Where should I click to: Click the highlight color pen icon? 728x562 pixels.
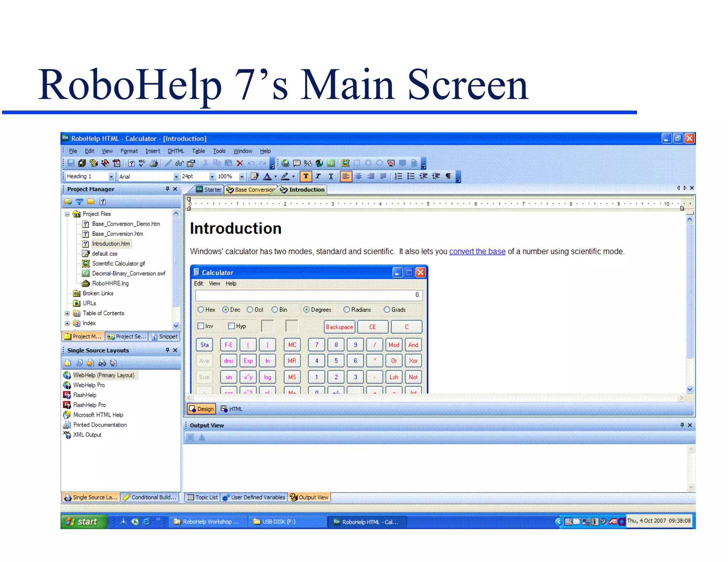click(x=285, y=176)
